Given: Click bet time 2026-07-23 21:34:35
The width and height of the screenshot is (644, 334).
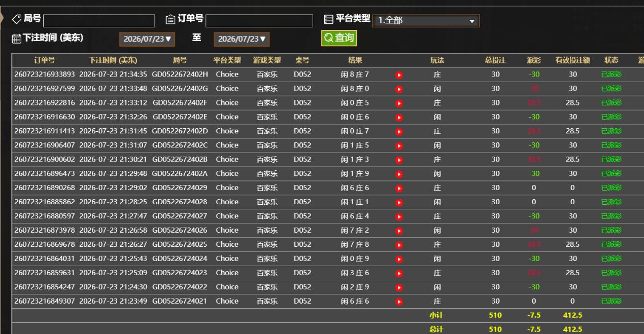Looking at the screenshot, I should 113,75.
